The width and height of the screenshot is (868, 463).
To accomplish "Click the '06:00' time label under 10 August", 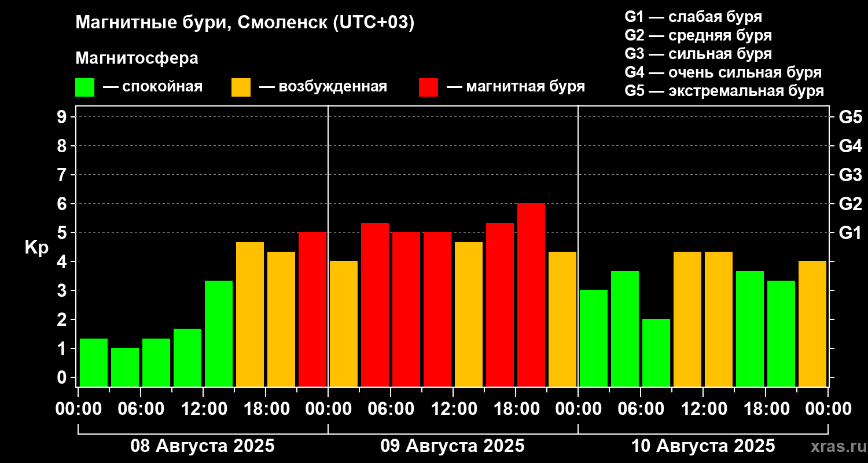I will pyautogui.click(x=640, y=409).
